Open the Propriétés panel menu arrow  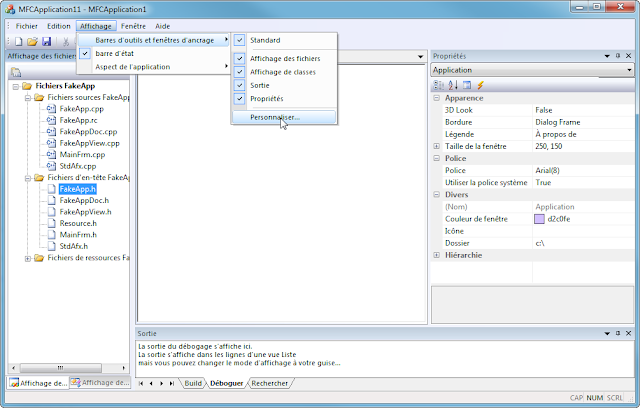607,56
